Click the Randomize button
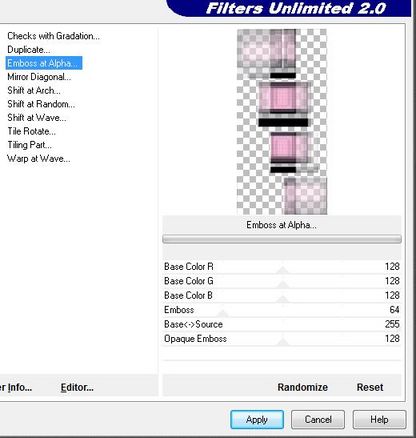This screenshot has width=416, height=438. click(302, 387)
